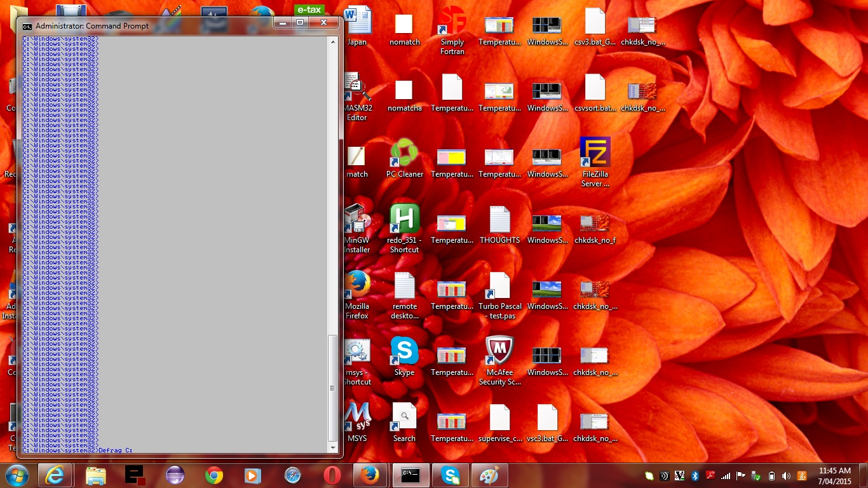
Task: Open Paint from the taskbar
Action: [x=489, y=475]
